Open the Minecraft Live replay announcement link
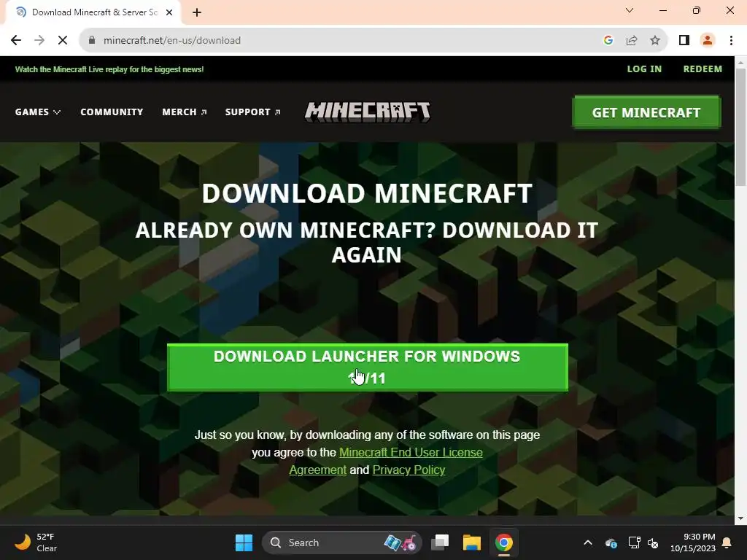The height and width of the screenshot is (560, 747). tap(109, 69)
